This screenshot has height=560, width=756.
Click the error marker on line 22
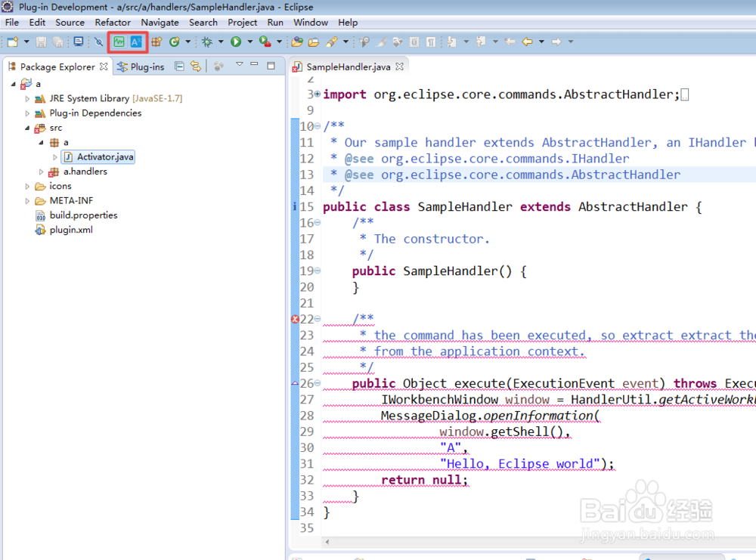point(295,319)
